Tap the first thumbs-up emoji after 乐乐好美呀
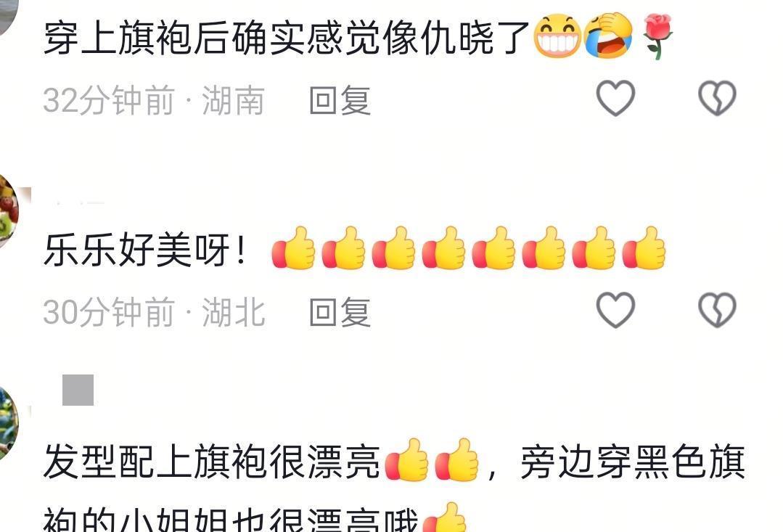Image resolution: width=783 pixels, height=532 pixels. point(294,248)
